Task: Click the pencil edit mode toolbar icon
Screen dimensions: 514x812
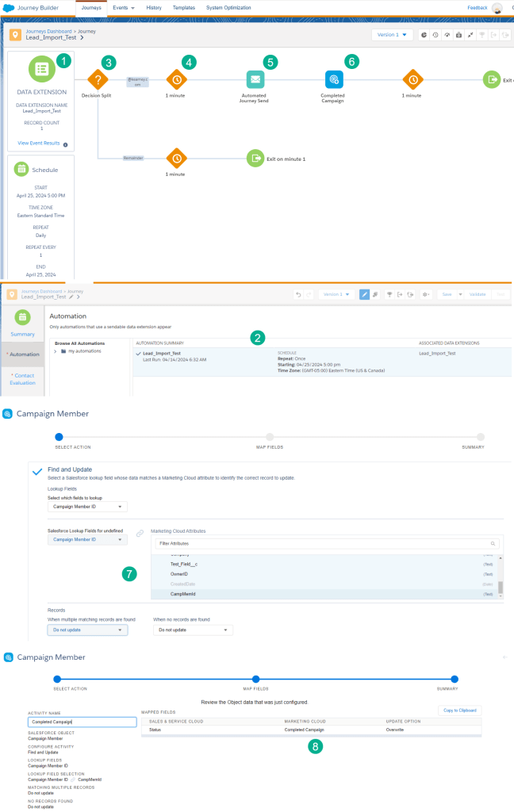Action: tap(364, 294)
